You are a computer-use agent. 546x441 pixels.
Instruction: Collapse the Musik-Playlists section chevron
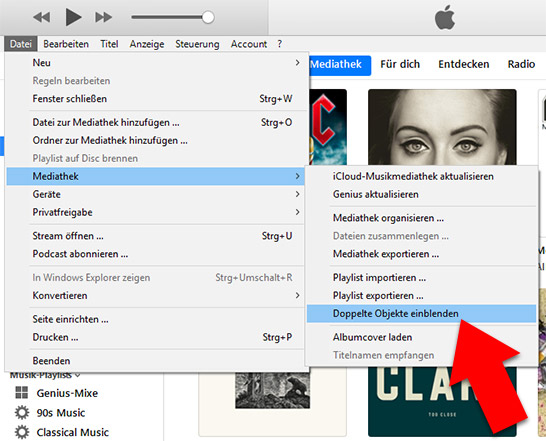point(78,375)
